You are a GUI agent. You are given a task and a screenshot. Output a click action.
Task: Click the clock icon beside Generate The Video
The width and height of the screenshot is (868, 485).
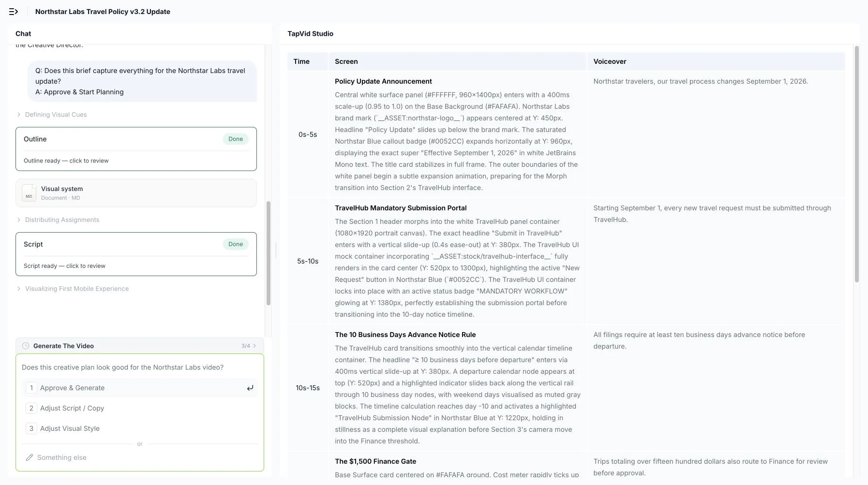coord(26,346)
